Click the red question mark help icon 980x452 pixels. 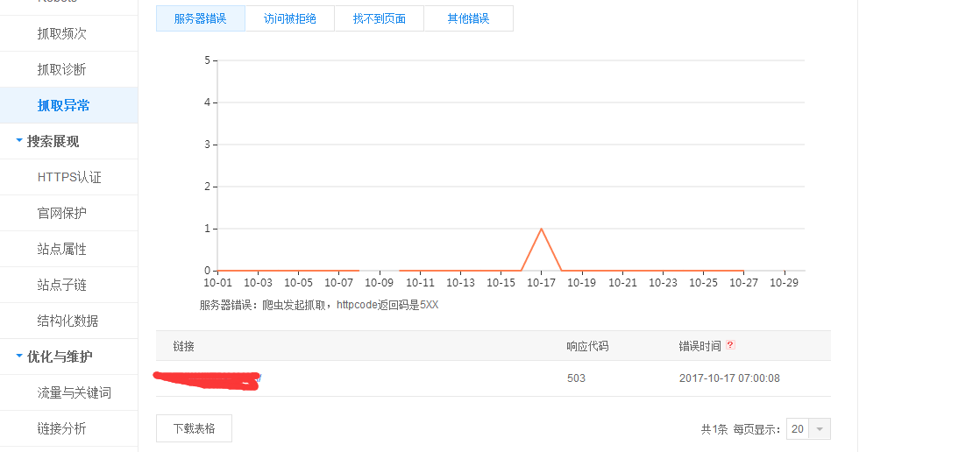pyautogui.click(x=730, y=345)
